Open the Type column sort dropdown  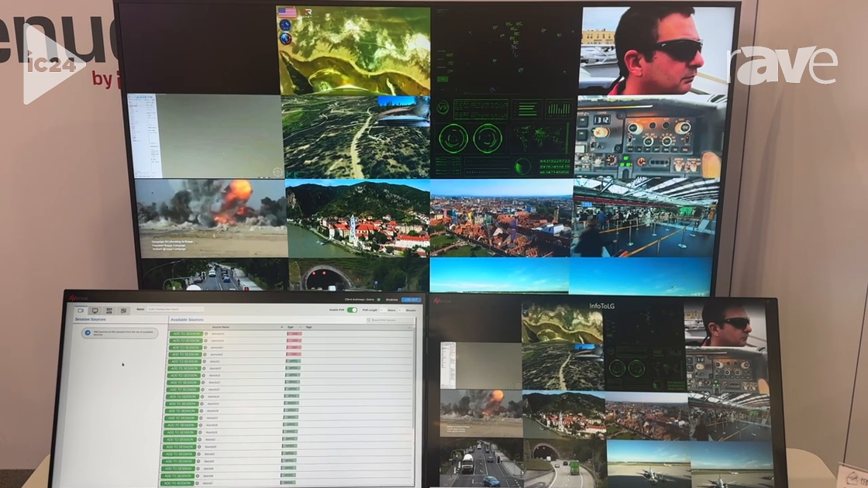click(x=299, y=327)
